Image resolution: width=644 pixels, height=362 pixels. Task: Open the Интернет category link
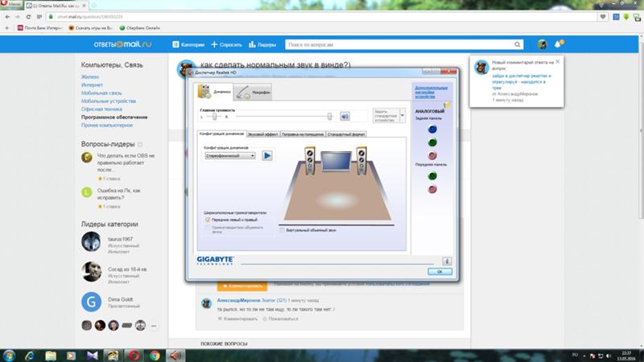(92, 85)
